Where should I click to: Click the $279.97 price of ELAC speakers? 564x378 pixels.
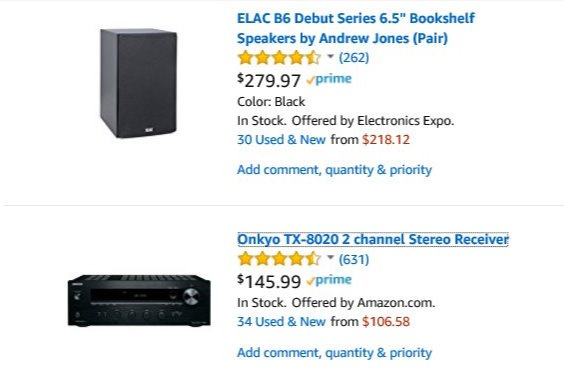click(x=269, y=80)
